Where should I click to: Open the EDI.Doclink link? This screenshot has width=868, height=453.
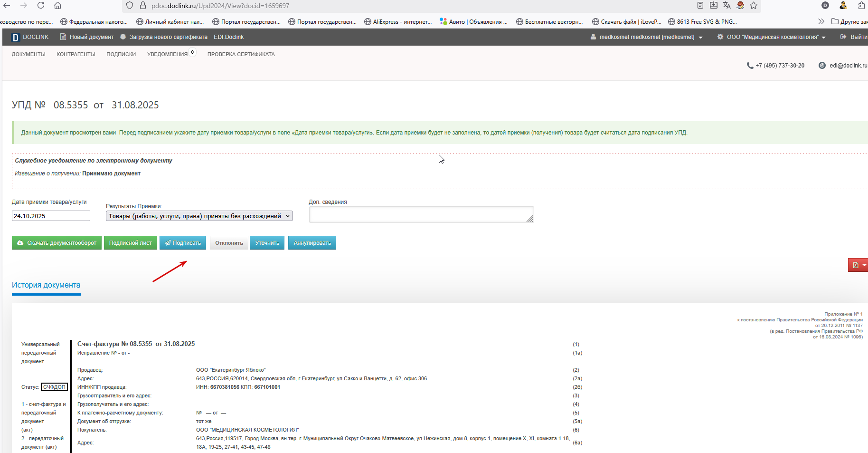[x=229, y=37]
